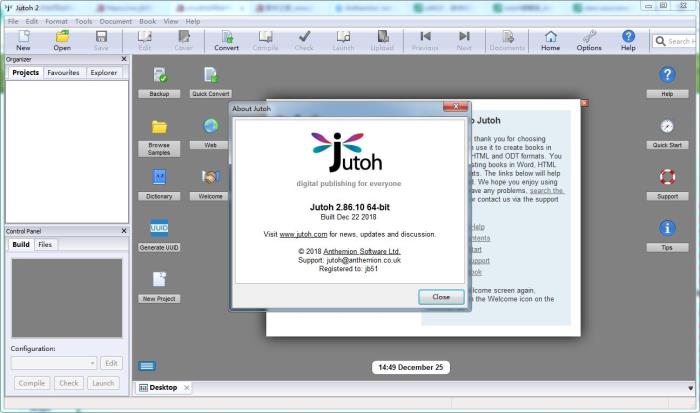This screenshot has width=700, height=413.
Task: Open the Format menu
Action: [x=56, y=21]
